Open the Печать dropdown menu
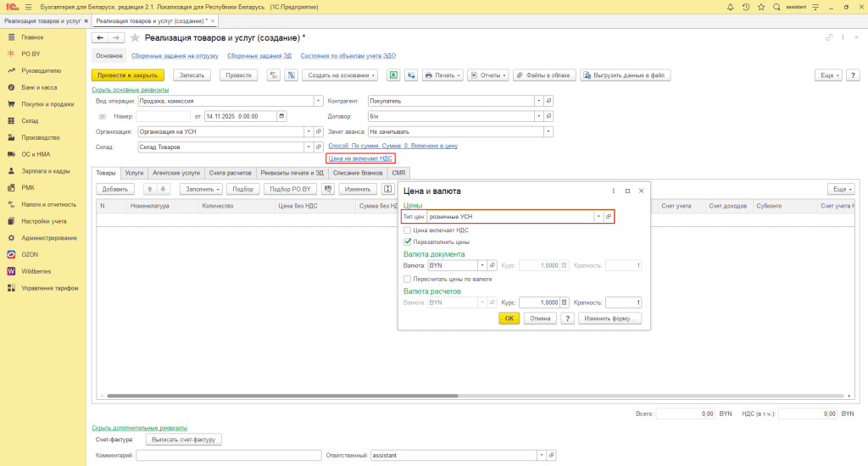The image size is (868, 466). [x=442, y=75]
